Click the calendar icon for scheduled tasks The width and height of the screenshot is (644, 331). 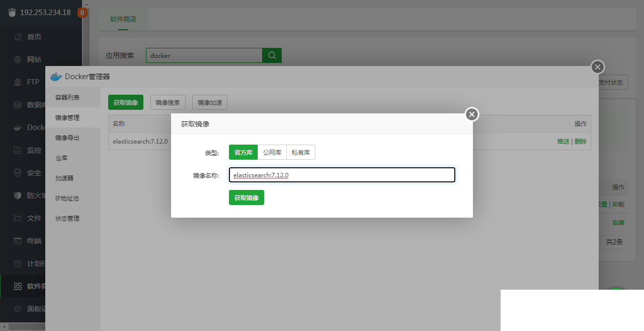[18, 263]
